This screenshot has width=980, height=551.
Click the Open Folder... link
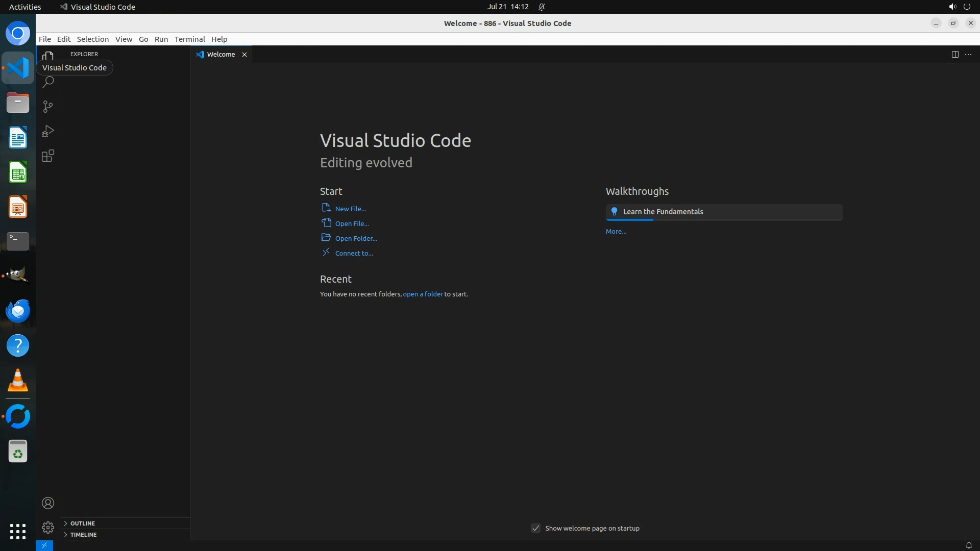click(356, 238)
